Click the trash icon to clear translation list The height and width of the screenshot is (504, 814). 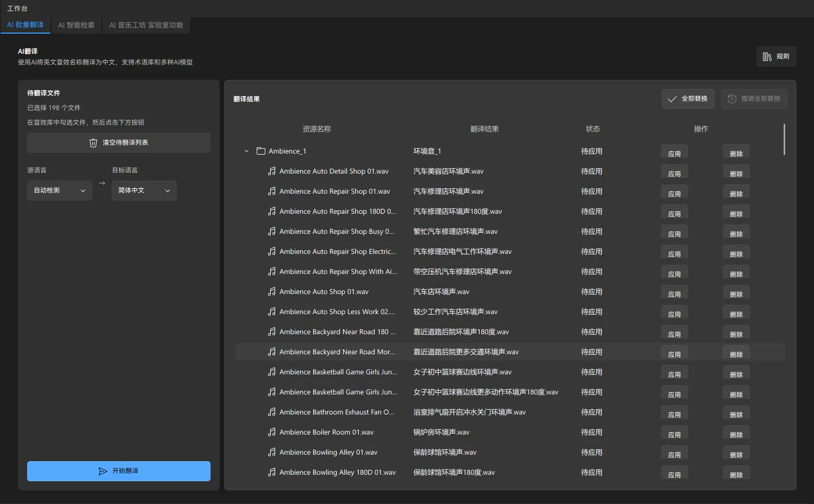pyautogui.click(x=93, y=143)
